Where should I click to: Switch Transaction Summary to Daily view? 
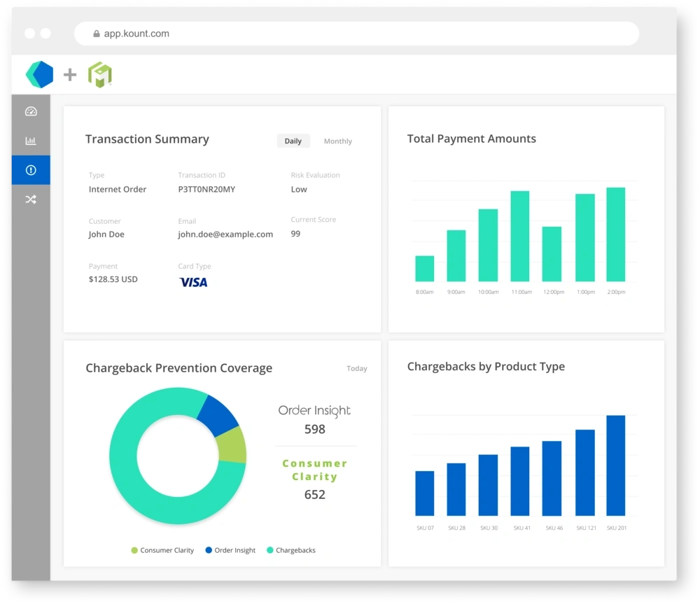coord(293,141)
